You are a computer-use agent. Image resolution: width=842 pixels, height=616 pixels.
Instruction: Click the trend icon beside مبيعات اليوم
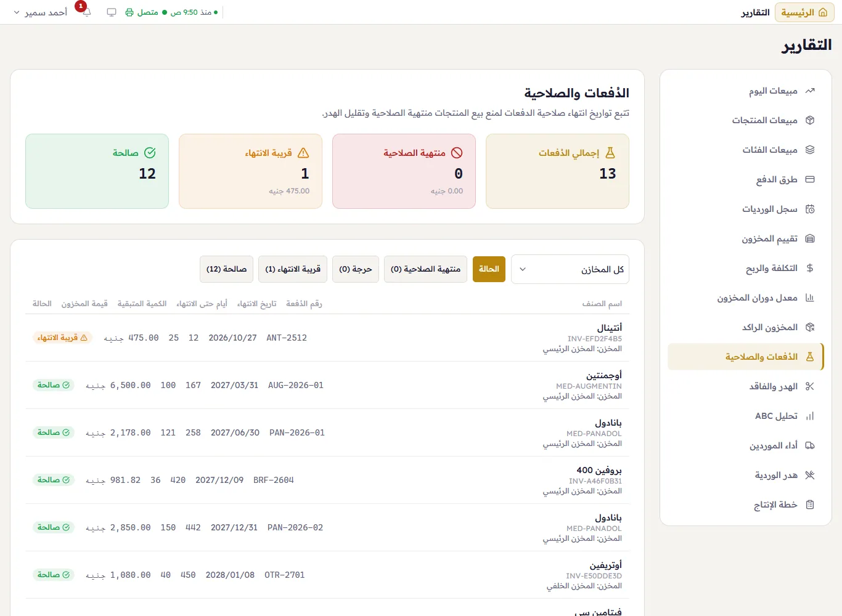tap(810, 91)
